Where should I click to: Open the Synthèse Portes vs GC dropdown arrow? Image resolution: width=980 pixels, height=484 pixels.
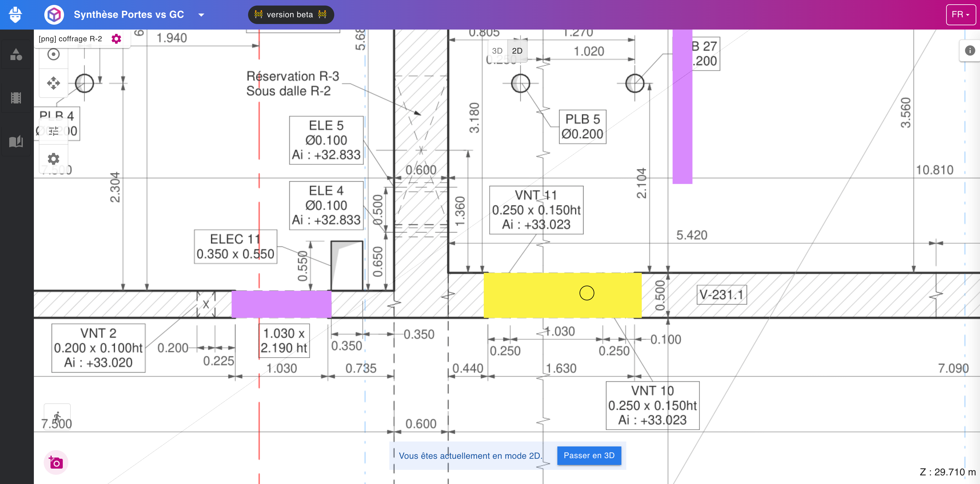201,15
